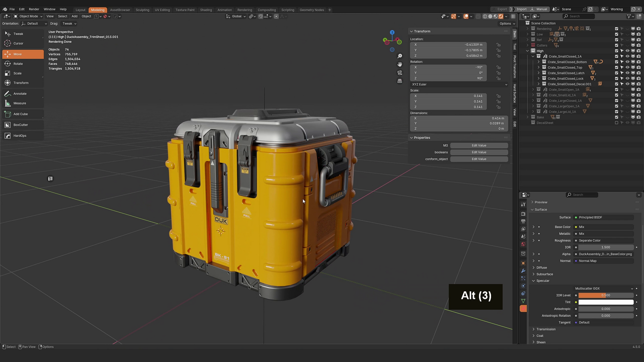Screen dimensions: 644x362
Task: Open the Object Data mesh properties icon
Action: tap(523, 301)
